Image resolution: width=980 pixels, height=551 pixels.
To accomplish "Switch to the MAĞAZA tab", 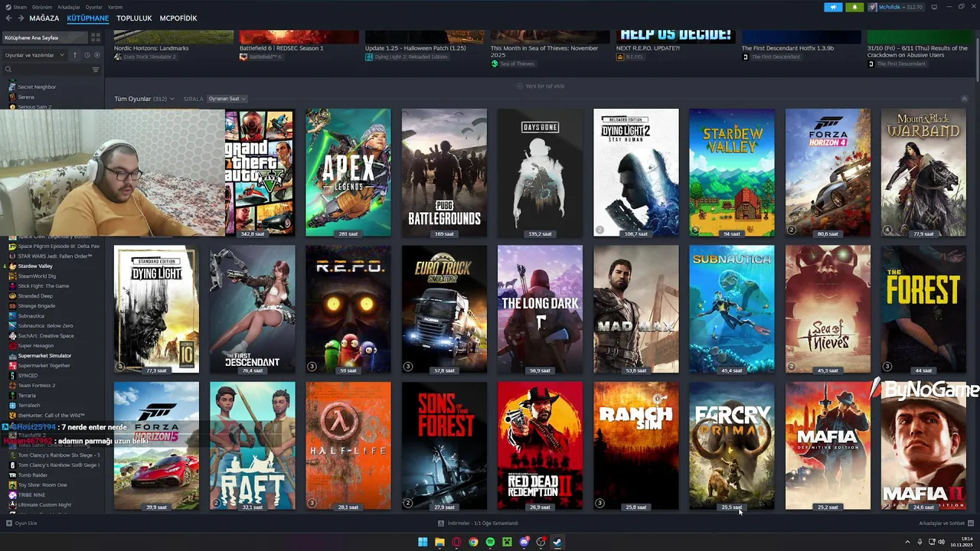I will [x=44, y=18].
